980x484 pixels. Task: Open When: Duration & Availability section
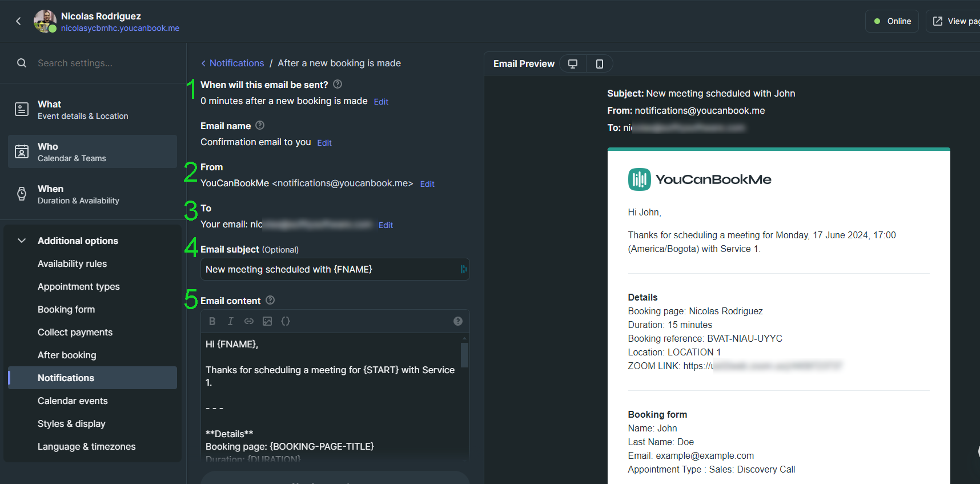coord(93,194)
